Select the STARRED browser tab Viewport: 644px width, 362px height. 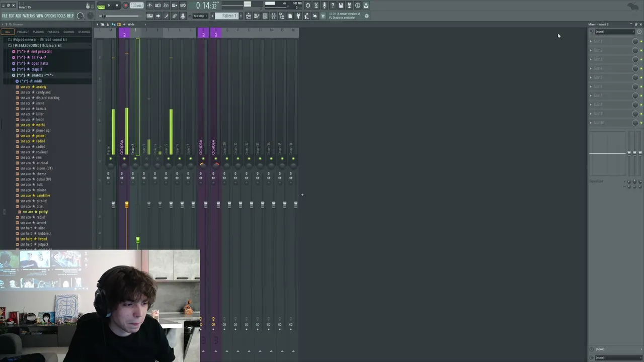[84, 32]
